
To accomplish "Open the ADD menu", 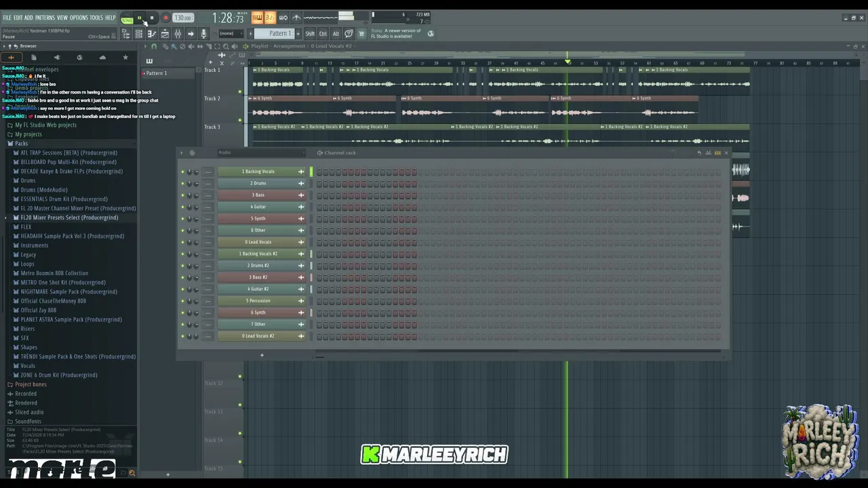I will tap(28, 18).
